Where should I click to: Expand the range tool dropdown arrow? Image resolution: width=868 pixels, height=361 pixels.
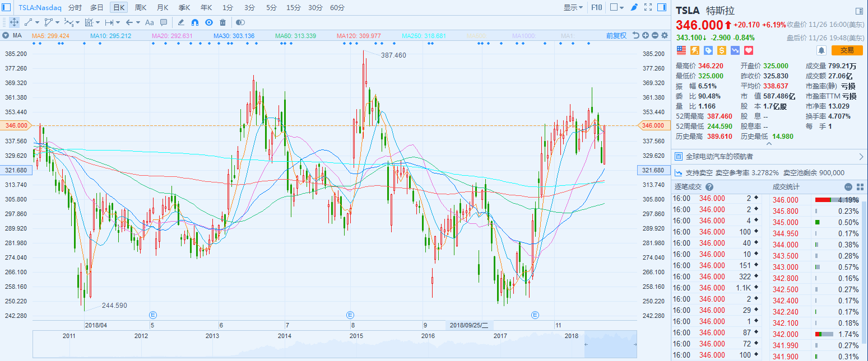tap(118, 22)
